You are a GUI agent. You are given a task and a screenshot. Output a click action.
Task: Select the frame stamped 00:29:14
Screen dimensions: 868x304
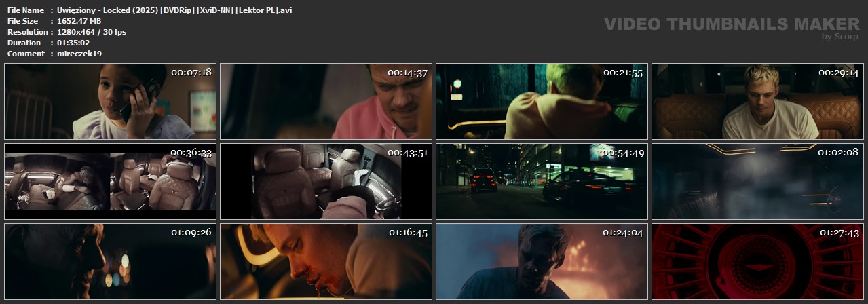pyautogui.click(x=757, y=102)
